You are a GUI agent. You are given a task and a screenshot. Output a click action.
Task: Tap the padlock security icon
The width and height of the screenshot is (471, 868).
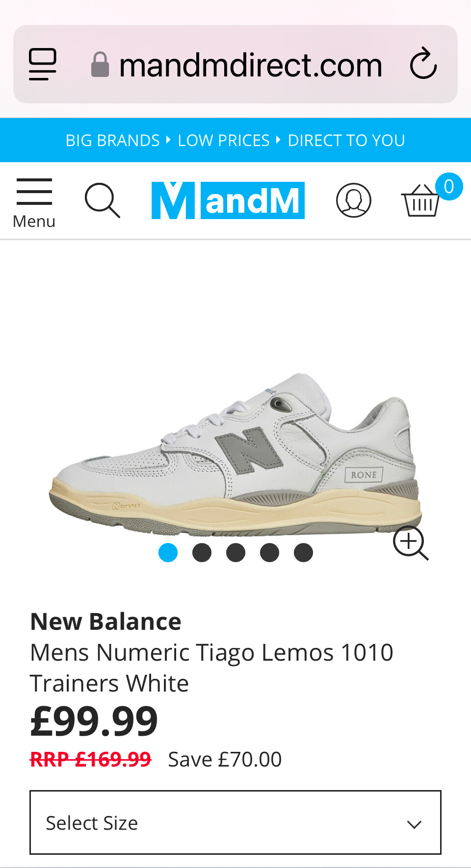(100, 65)
